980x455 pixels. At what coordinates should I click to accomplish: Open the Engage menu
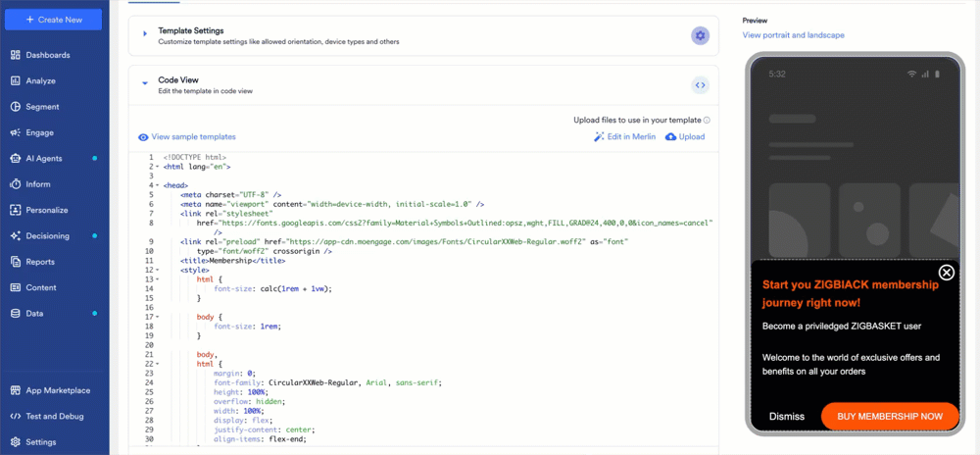(39, 132)
